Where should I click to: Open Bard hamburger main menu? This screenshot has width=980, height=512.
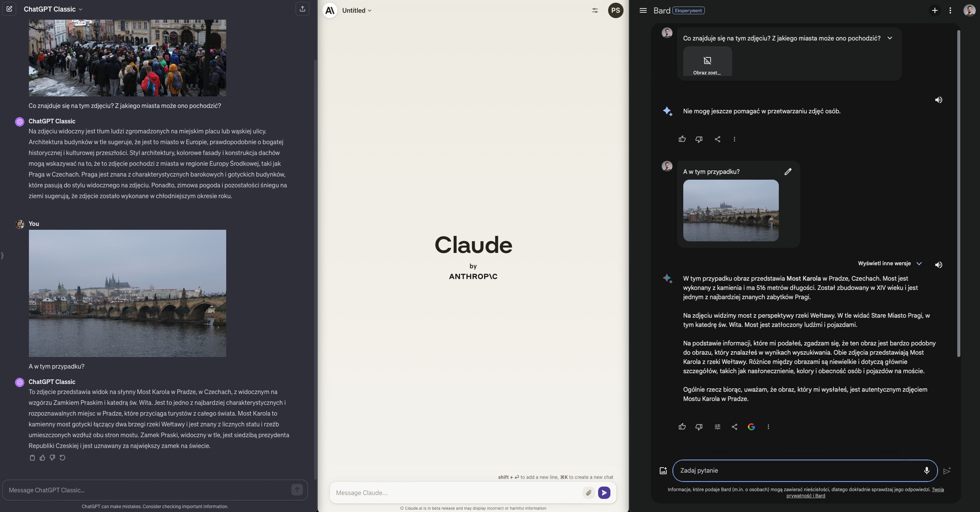pos(643,10)
